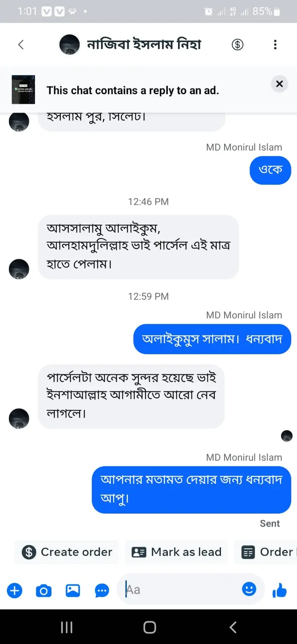Open the dollar payment icon in header
Image resolution: width=297 pixels, height=644 pixels.
tap(237, 44)
